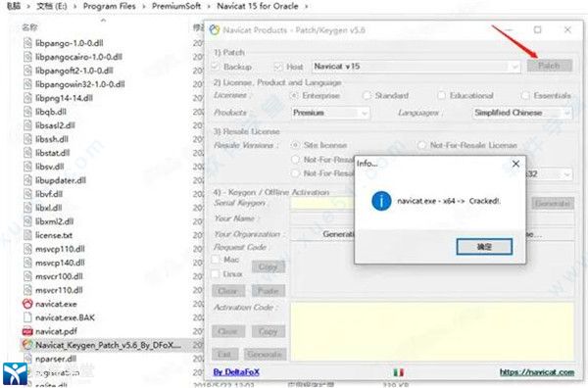Open the Simplified Chinese language dropdown

522,113
